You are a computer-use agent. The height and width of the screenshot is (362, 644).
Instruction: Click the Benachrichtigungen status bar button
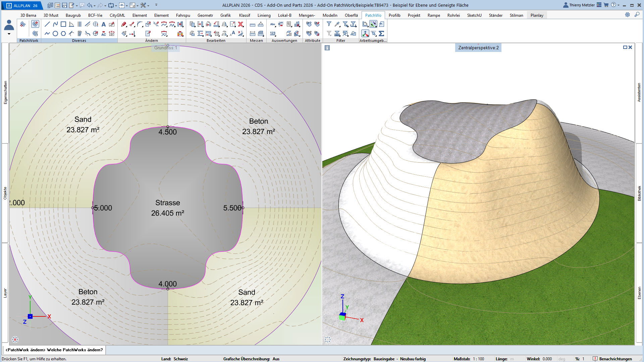(612, 359)
